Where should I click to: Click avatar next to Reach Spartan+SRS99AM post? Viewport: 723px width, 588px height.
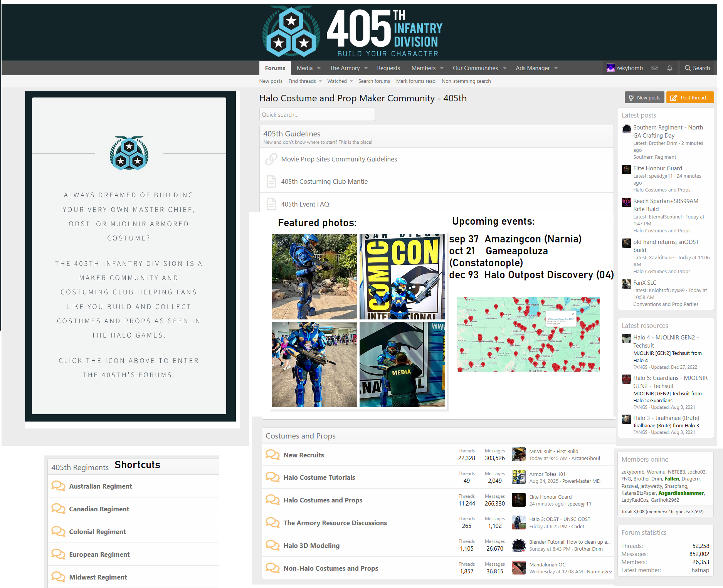[627, 202]
